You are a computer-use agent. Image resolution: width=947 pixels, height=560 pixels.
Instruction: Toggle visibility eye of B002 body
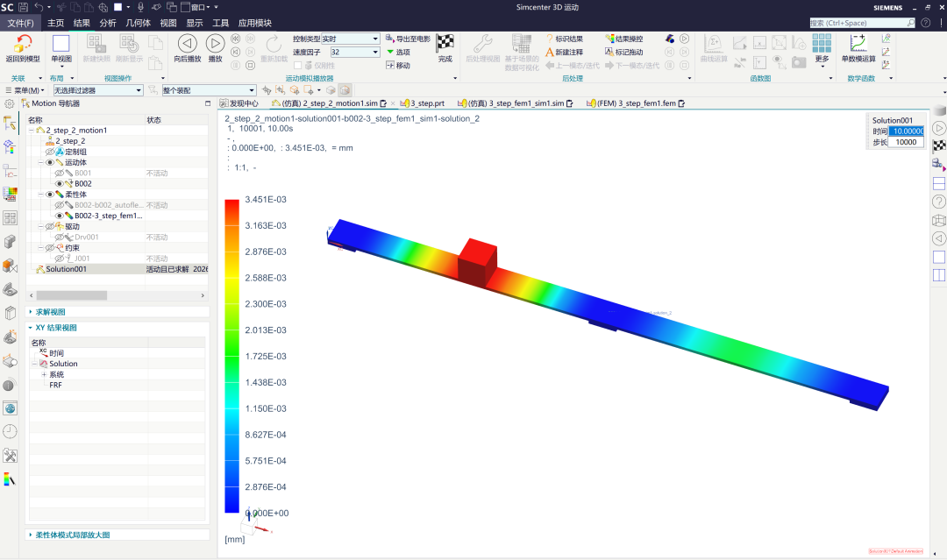pos(60,183)
